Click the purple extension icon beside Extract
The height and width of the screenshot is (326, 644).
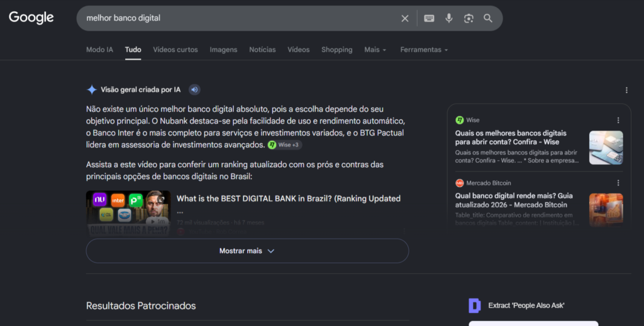tap(475, 305)
